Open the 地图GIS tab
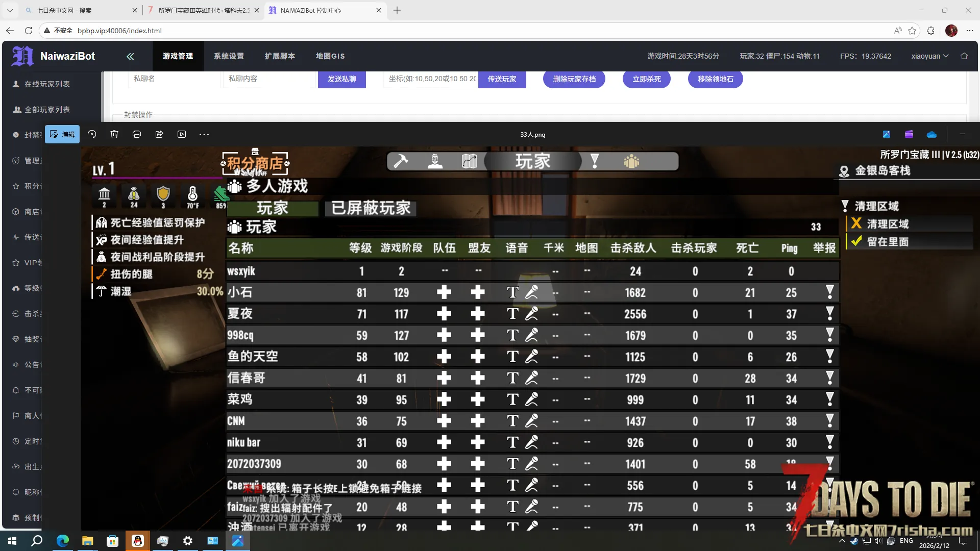The width and height of the screenshot is (980, 551). [x=330, y=56]
